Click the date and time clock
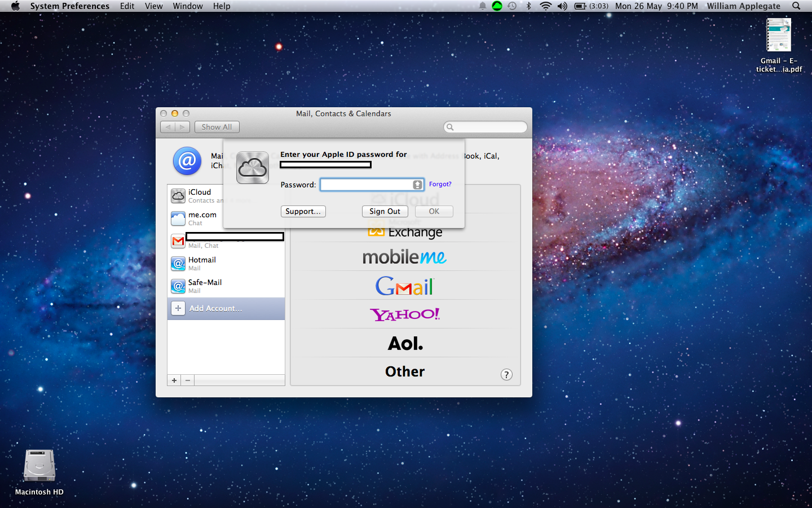812x508 pixels. coord(656,6)
